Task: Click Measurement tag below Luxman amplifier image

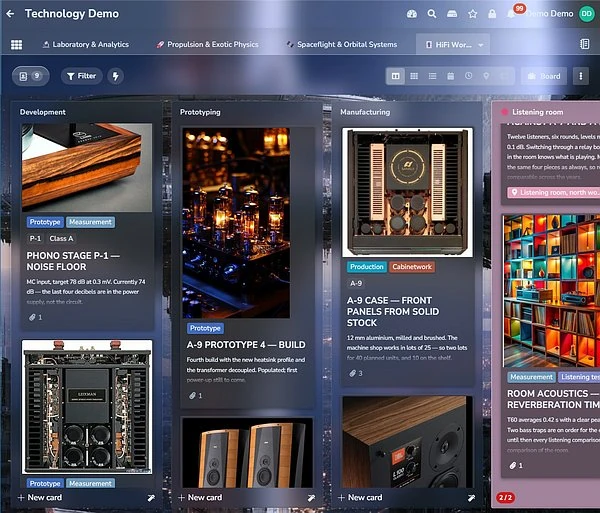Action: [x=90, y=484]
